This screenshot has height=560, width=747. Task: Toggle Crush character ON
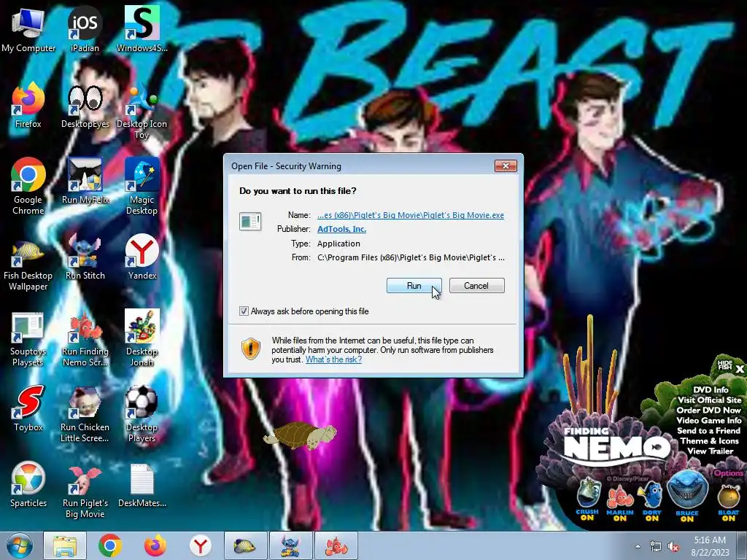pyautogui.click(x=587, y=499)
